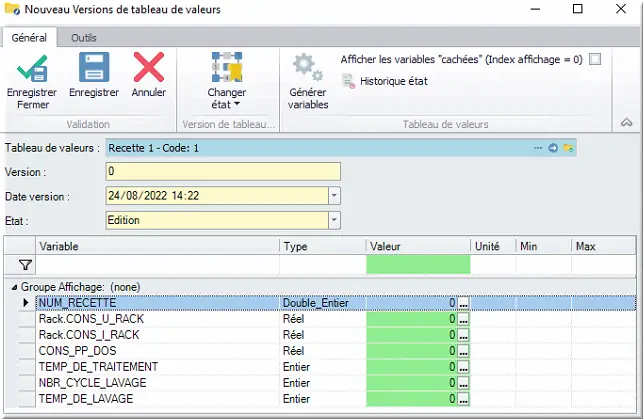Expand the Date version dropdown arrow
This screenshot has width=643, height=419.
pyautogui.click(x=334, y=196)
